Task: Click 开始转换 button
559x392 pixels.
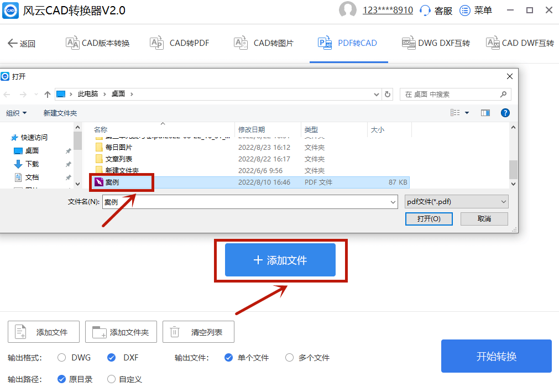Action: pos(497,356)
